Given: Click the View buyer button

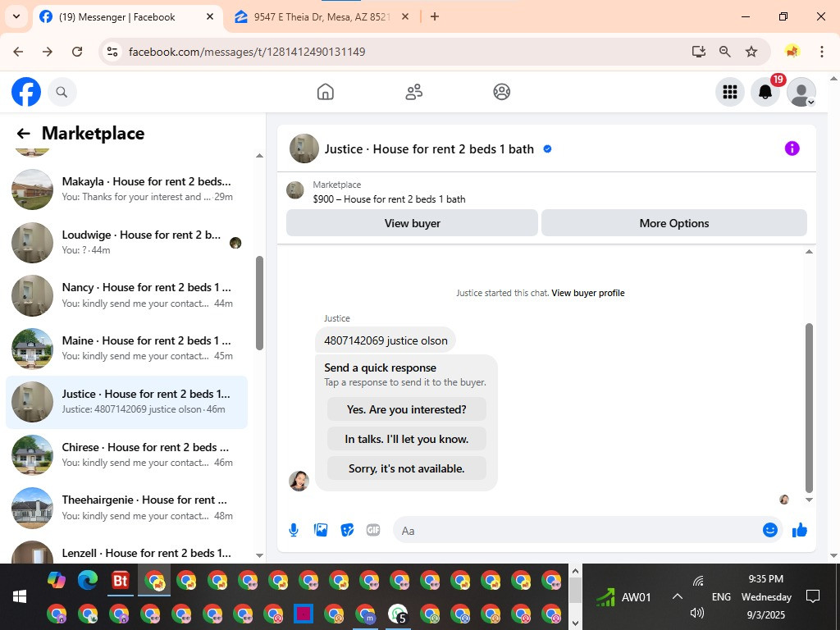Looking at the screenshot, I should [412, 223].
